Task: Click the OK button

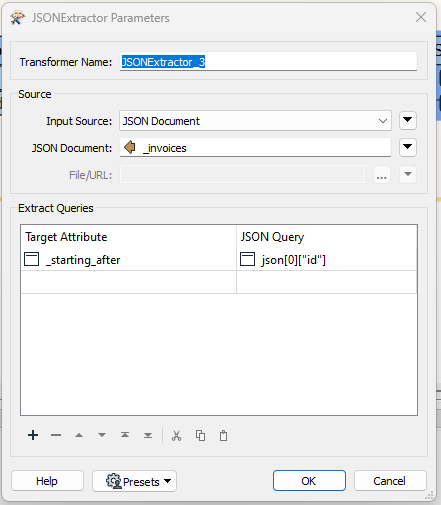Action: click(309, 480)
